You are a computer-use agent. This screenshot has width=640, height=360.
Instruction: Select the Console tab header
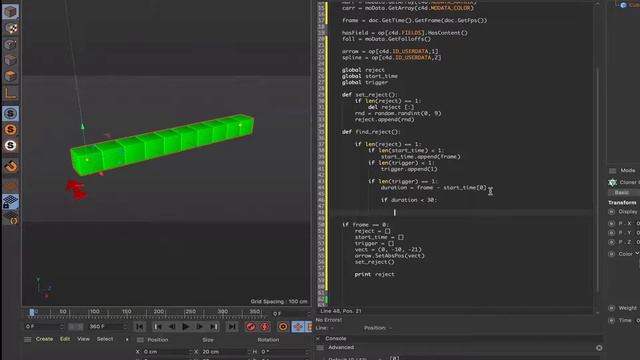click(336, 338)
